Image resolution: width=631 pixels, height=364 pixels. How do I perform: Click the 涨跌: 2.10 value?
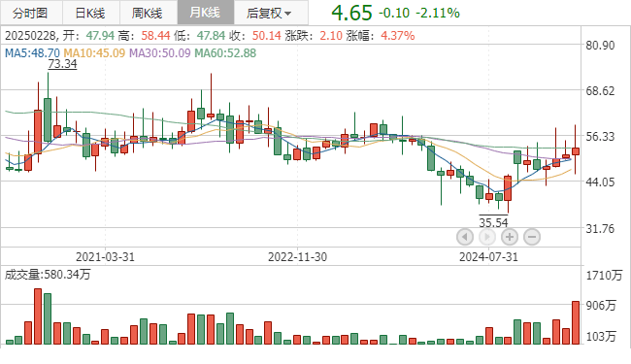pos(314,36)
